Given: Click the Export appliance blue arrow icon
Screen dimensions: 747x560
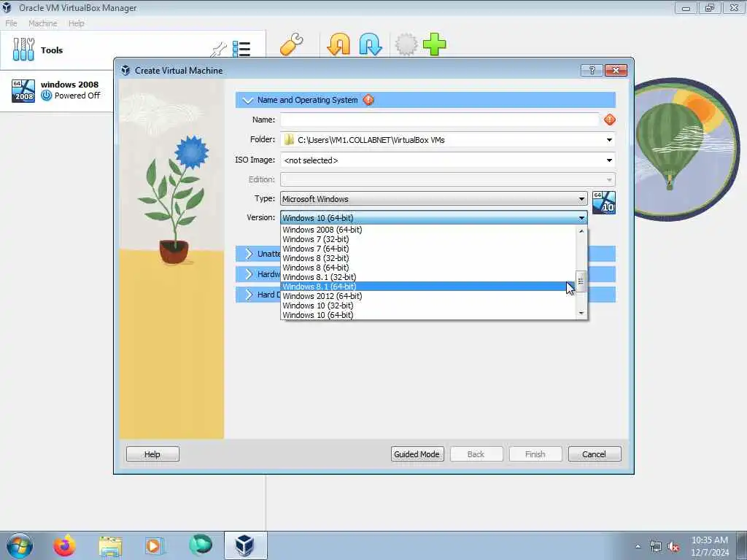Looking at the screenshot, I should click(371, 44).
